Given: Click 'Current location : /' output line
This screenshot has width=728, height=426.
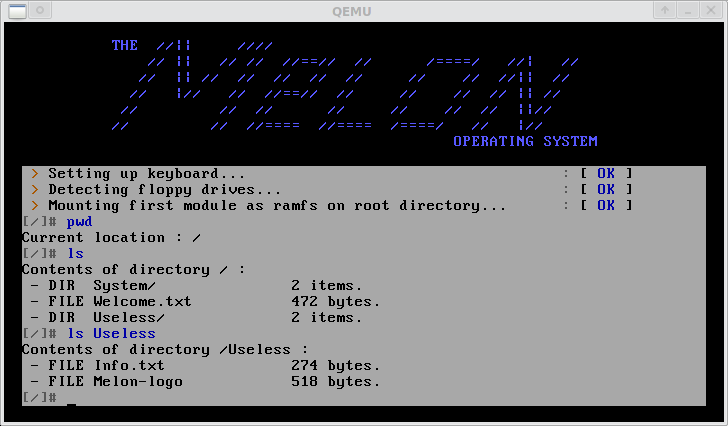Looking at the screenshot, I should (111, 238).
